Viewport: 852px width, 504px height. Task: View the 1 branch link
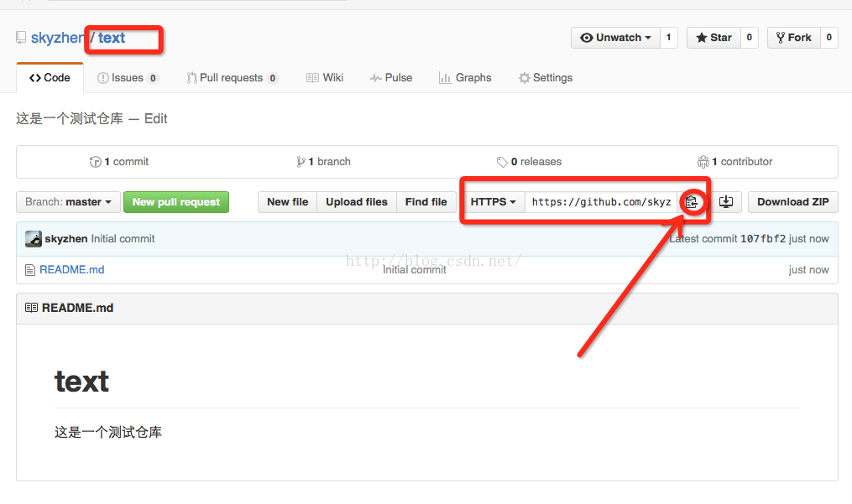[323, 162]
